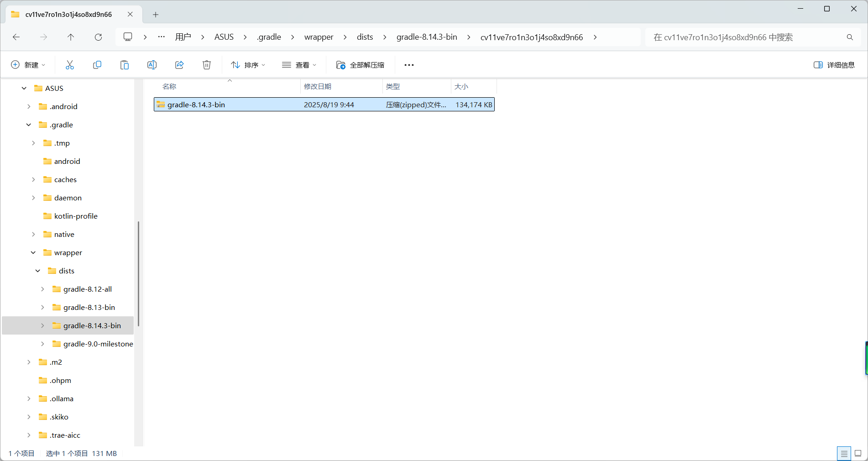Open the 排序 sort dropdown
Viewport: 868px width, 461px height.
[x=248, y=65]
